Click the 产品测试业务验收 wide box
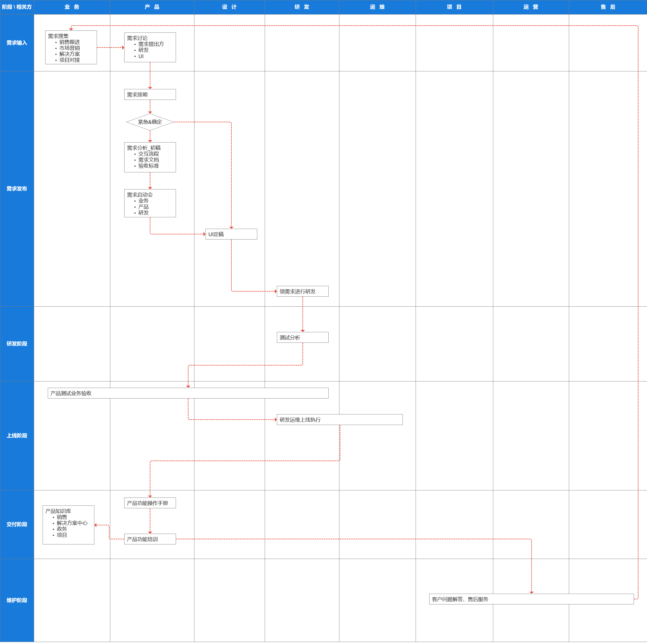Viewport: 647px width, 644px height. [x=188, y=393]
